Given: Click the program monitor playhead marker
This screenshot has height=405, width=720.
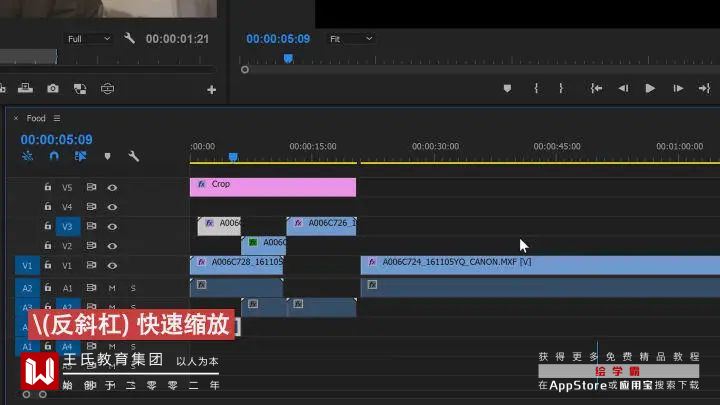Looking at the screenshot, I should tap(288, 58).
